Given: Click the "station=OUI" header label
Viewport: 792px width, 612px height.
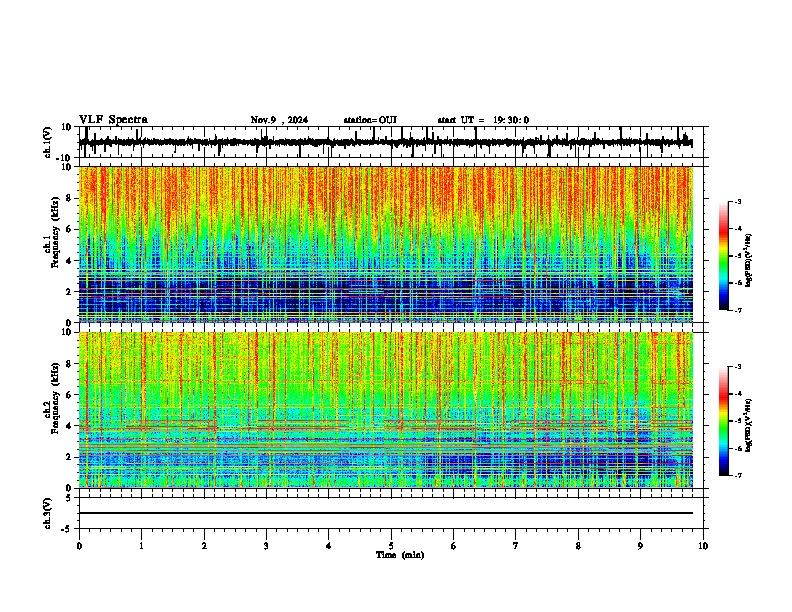Looking at the screenshot, I should 370,120.
